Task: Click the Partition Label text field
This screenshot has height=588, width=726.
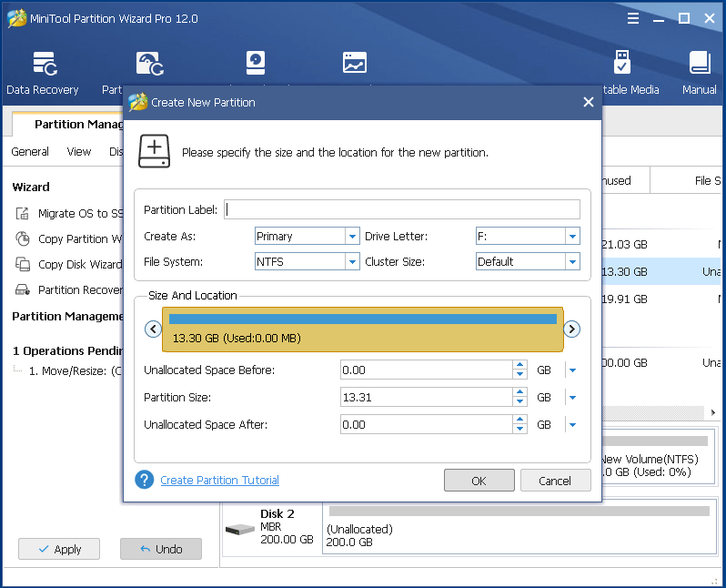Action: tap(402, 209)
